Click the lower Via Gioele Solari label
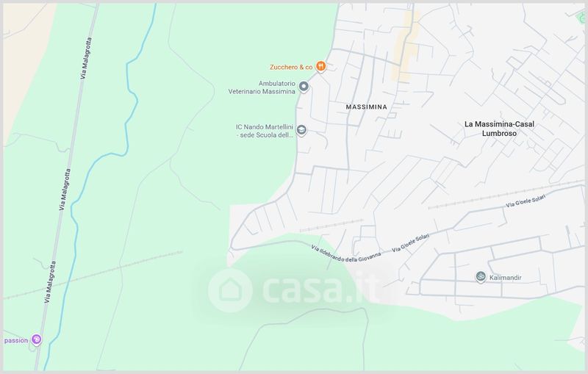 tap(411, 243)
